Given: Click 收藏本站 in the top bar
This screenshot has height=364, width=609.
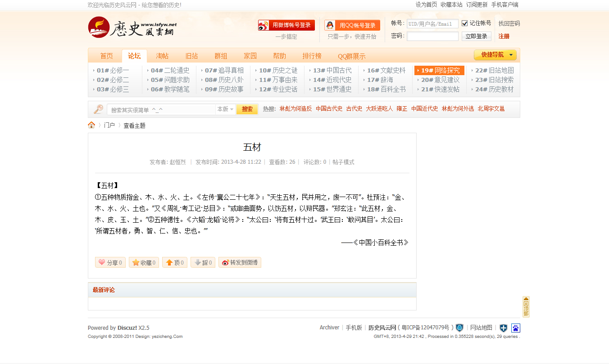Looking at the screenshot, I should tap(451, 4).
